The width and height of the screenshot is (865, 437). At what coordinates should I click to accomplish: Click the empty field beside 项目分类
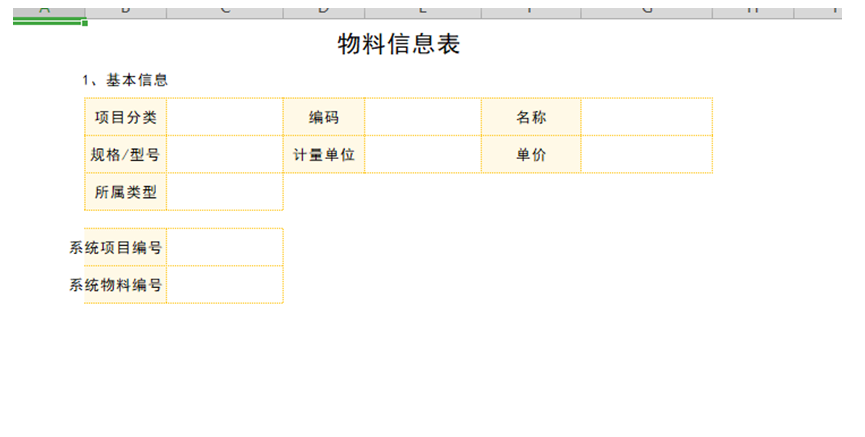[x=225, y=117]
